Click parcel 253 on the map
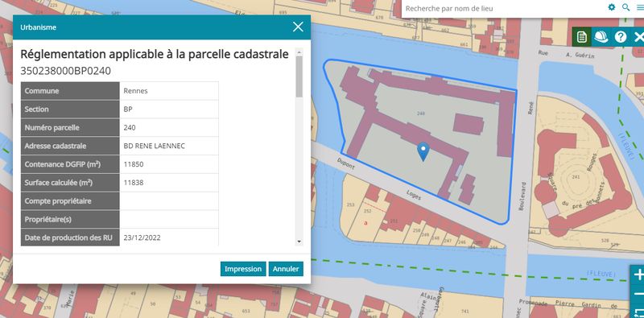The image size is (644, 318). (x=350, y=204)
